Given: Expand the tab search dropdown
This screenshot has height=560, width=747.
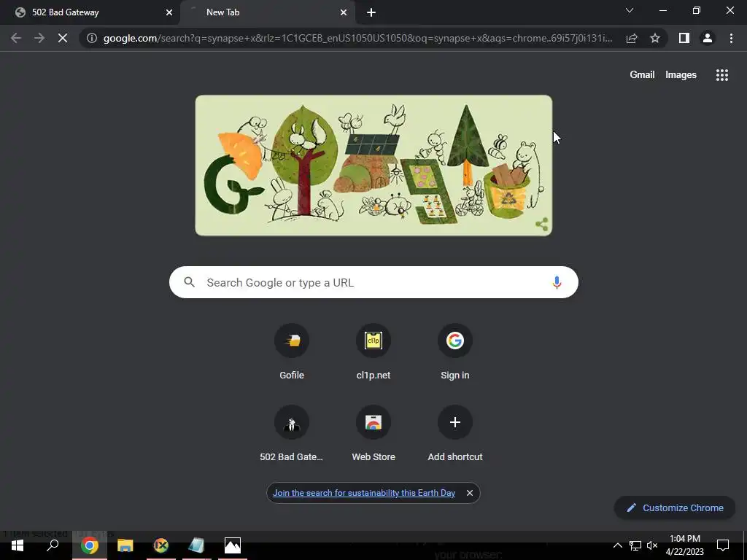Looking at the screenshot, I should (630, 10).
